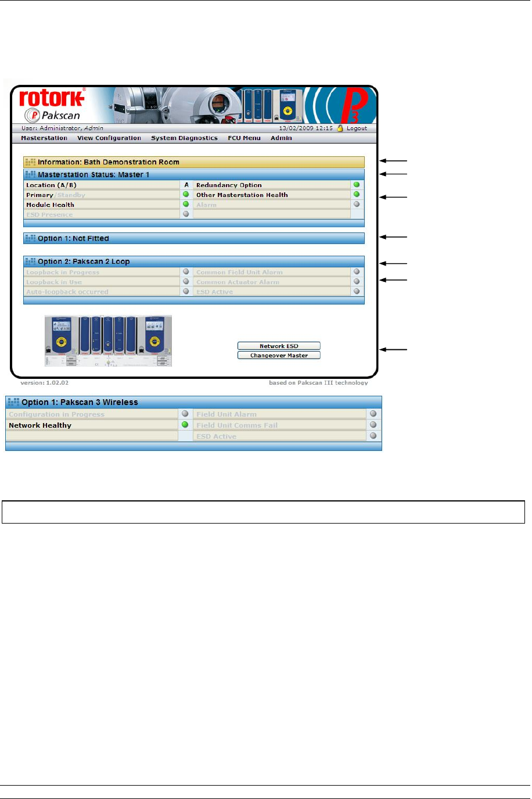Click the Network ESD button

279,346
